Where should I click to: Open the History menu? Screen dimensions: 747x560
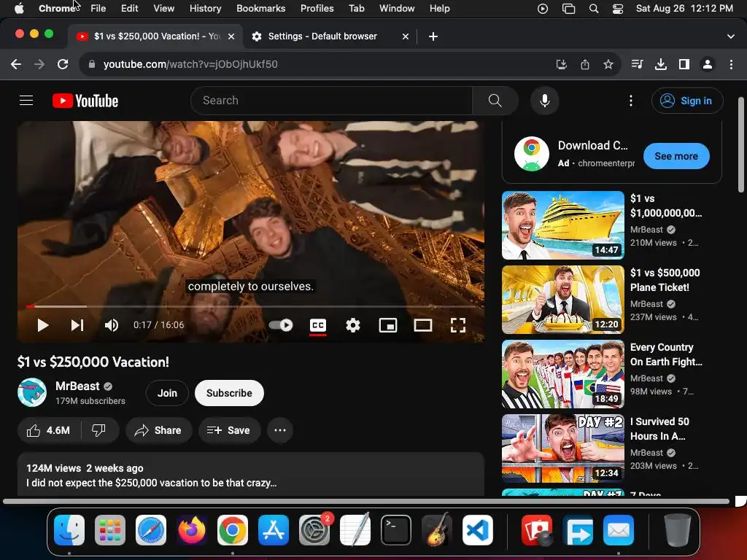[x=205, y=8]
